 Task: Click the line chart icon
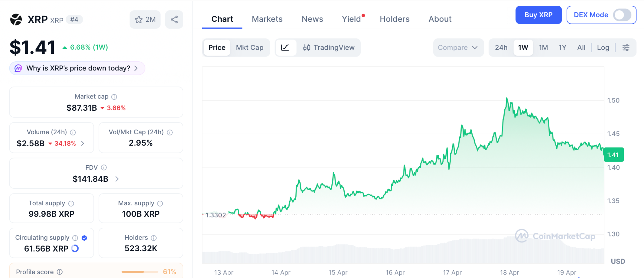point(285,47)
